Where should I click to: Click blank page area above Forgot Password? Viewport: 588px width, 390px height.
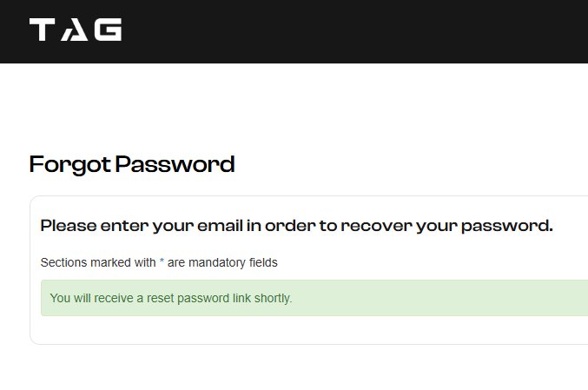click(294, 107)
